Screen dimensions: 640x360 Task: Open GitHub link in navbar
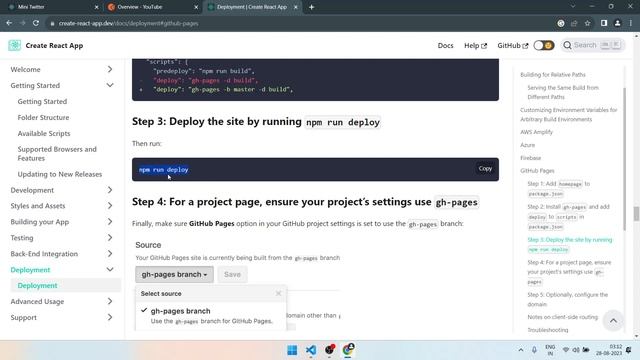(x=512, y=45)
